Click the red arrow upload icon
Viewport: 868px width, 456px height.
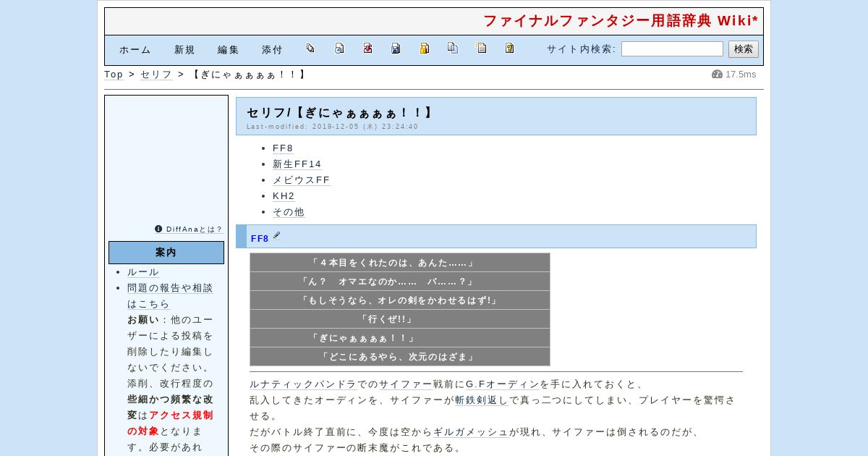point(367,48)
